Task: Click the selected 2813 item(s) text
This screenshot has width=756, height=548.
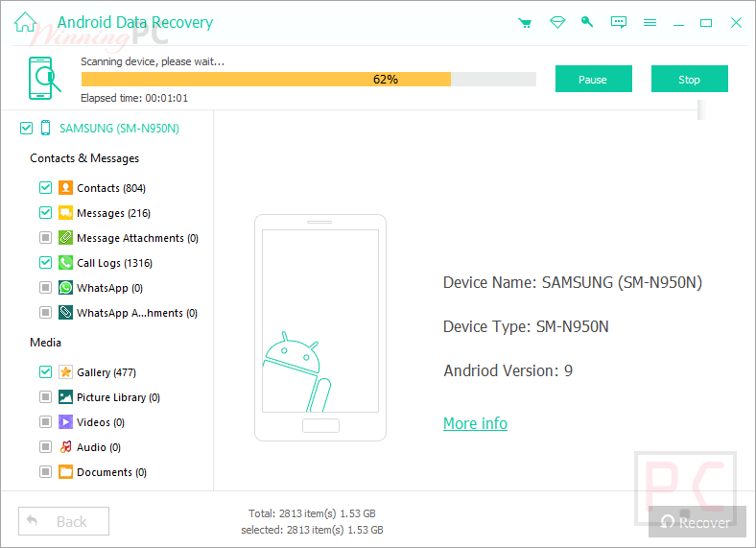Action: 312,530
